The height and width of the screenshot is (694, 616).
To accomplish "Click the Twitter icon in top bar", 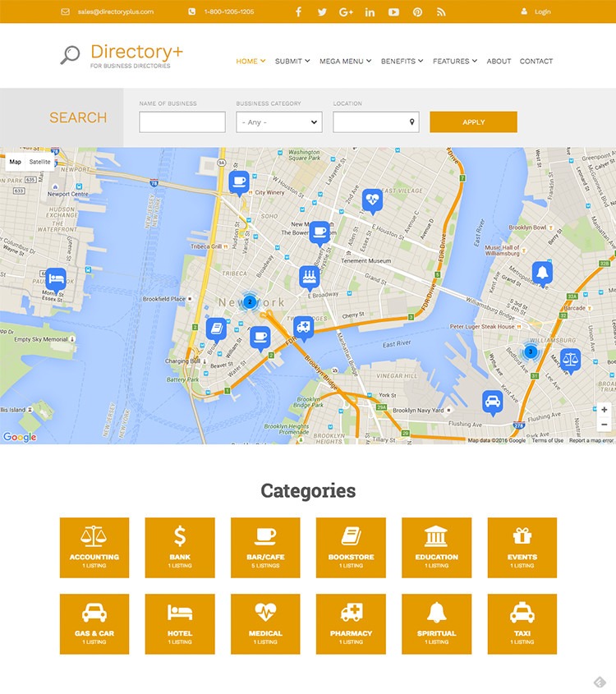I will click(x=322, y=12).
